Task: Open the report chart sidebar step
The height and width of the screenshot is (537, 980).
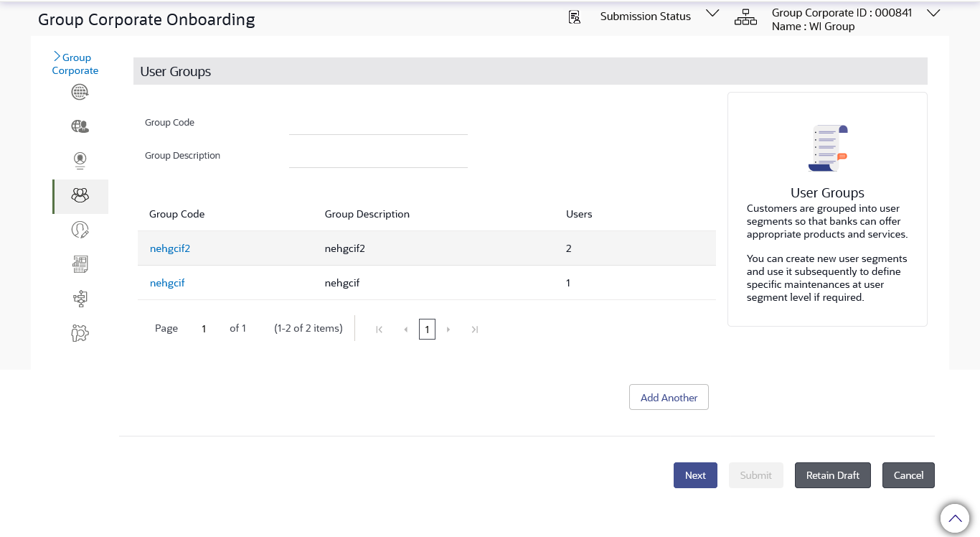Action: click(x=80, y=264)
